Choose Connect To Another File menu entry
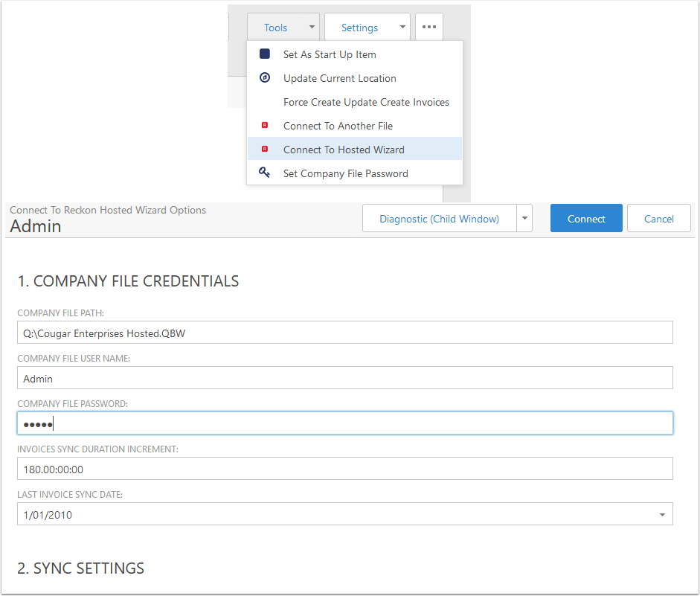This screenshot has width=700, height=596. pyautogui.click(x=355, y=126)
